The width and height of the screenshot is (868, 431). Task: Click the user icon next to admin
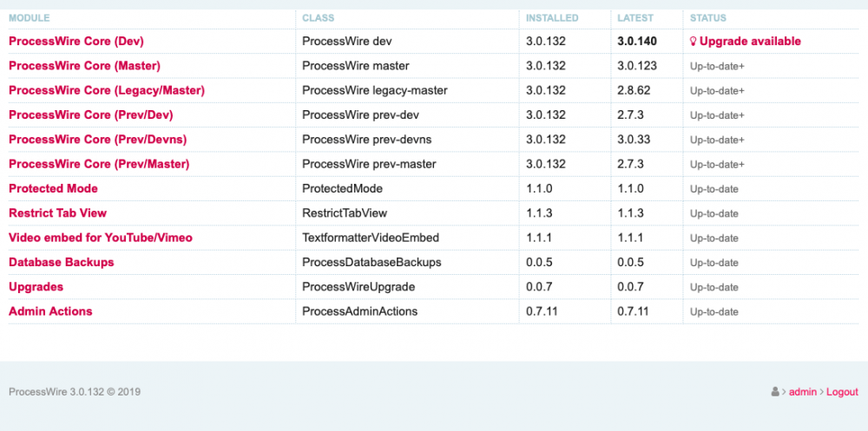(775, 392)
